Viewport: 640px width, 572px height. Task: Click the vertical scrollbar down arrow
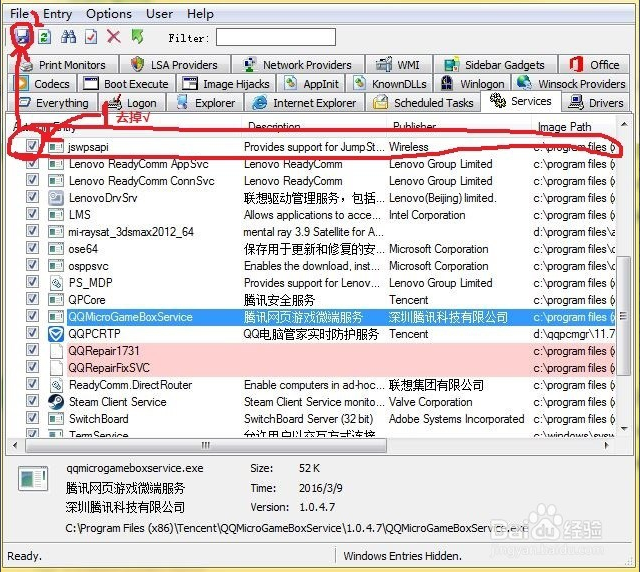coord(624,428)
